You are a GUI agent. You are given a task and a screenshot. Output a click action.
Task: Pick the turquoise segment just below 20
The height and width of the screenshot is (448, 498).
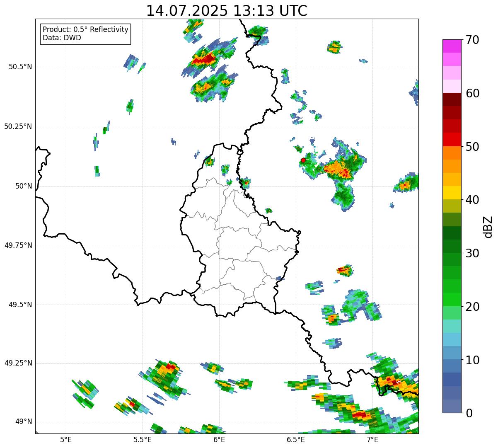coord(452,326)
